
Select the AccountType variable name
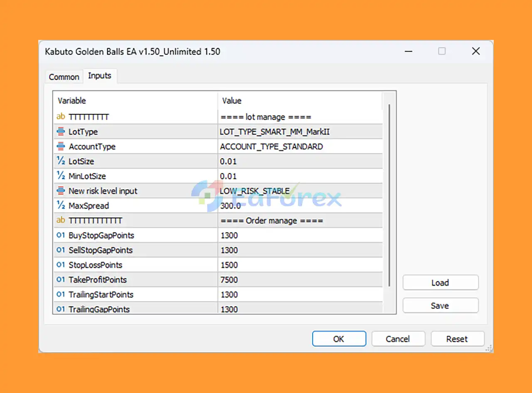92,146
